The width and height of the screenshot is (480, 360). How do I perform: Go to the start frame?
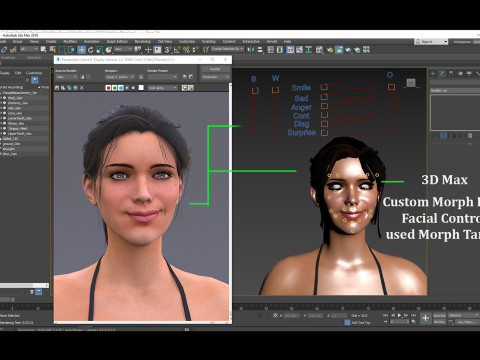[386, 315]
